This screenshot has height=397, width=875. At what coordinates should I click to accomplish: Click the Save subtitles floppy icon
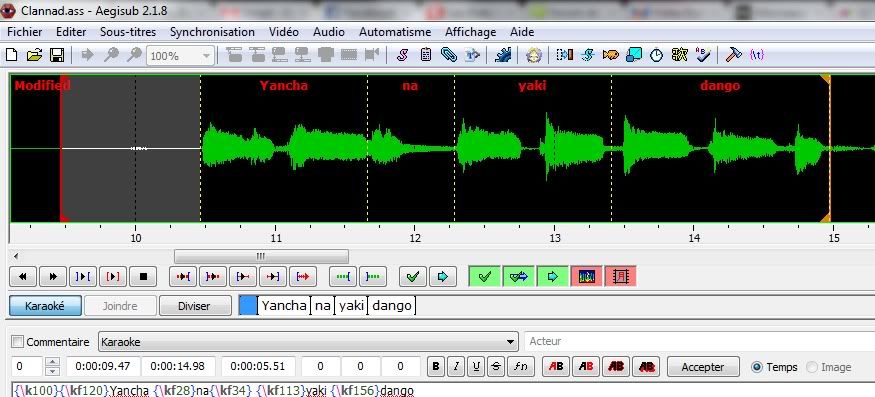click(x=57, y=55)
